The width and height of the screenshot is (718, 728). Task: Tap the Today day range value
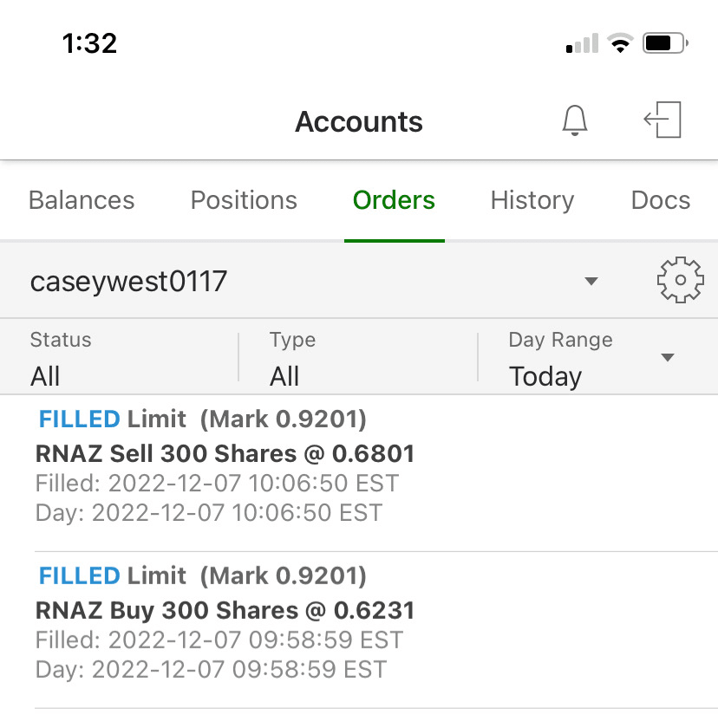click(545, 376)
